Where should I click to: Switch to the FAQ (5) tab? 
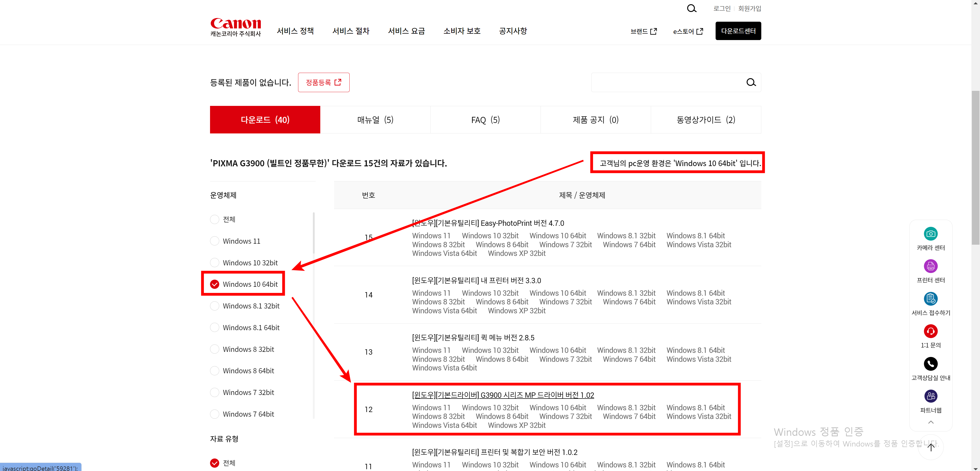(485, 120)
